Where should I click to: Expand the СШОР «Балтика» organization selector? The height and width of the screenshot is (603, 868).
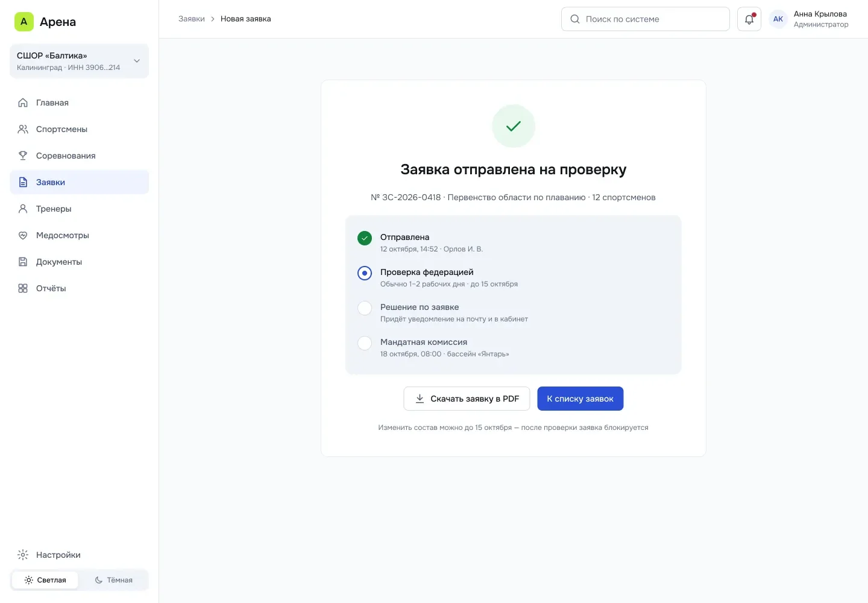coord(79,61)
